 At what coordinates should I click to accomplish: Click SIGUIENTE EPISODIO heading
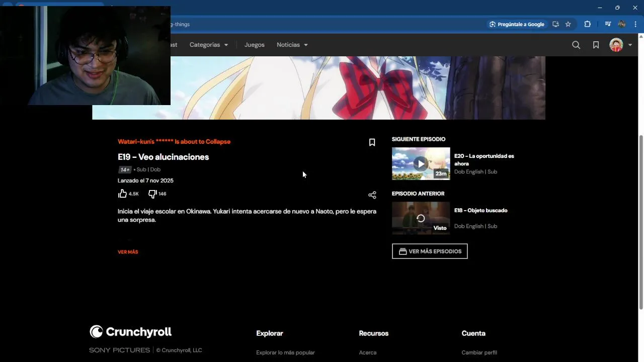[419, 139]
